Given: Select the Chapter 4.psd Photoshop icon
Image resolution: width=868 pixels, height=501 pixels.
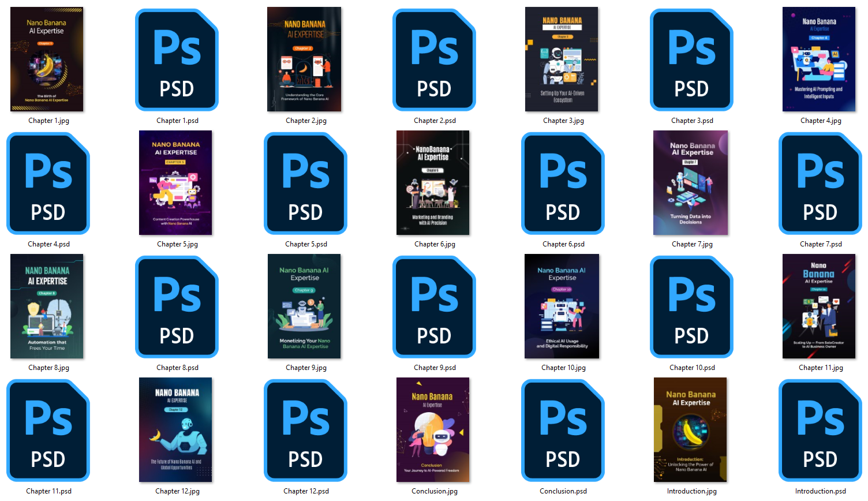Looking at the screenshot, I should [48, 184].
